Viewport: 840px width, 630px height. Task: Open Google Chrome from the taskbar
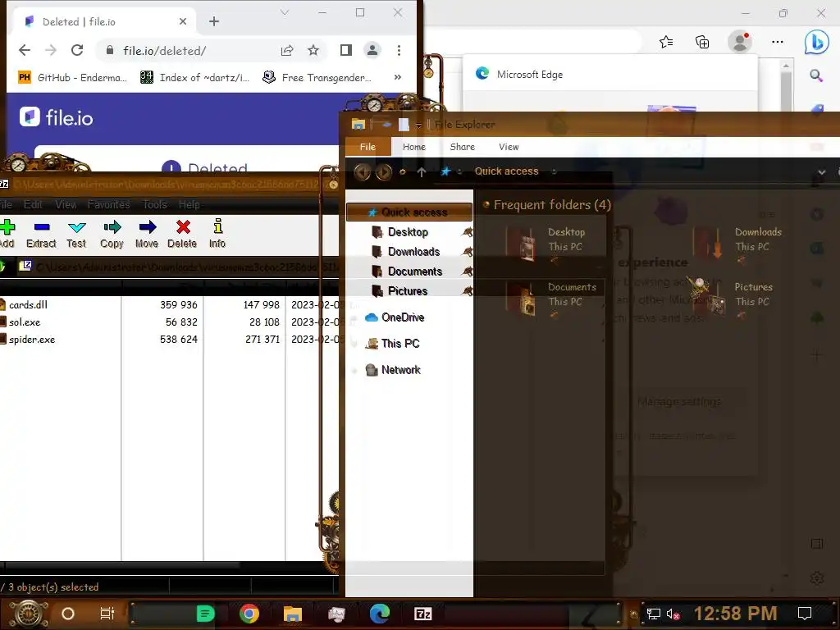[x=249, y=614]
